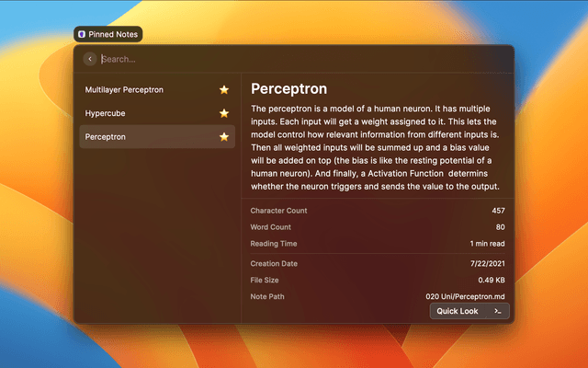The image size is (588, 368).
Task: Click the Perceptron heading in preview
Action: tap(289, 90)
